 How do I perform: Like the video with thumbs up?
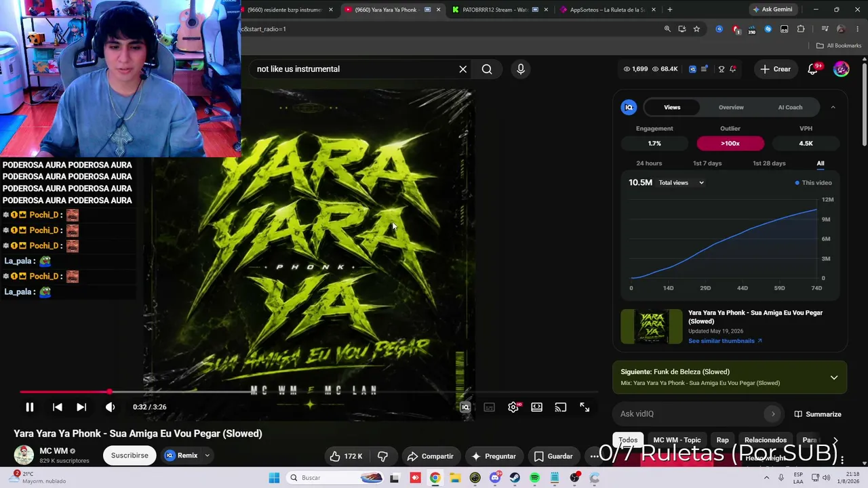pos(346,457)
